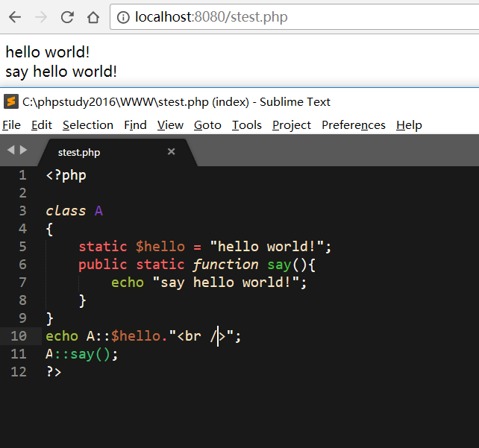Open the File menu
The image size is (479, 448).
pyautogui.click(x=11, y=125)
